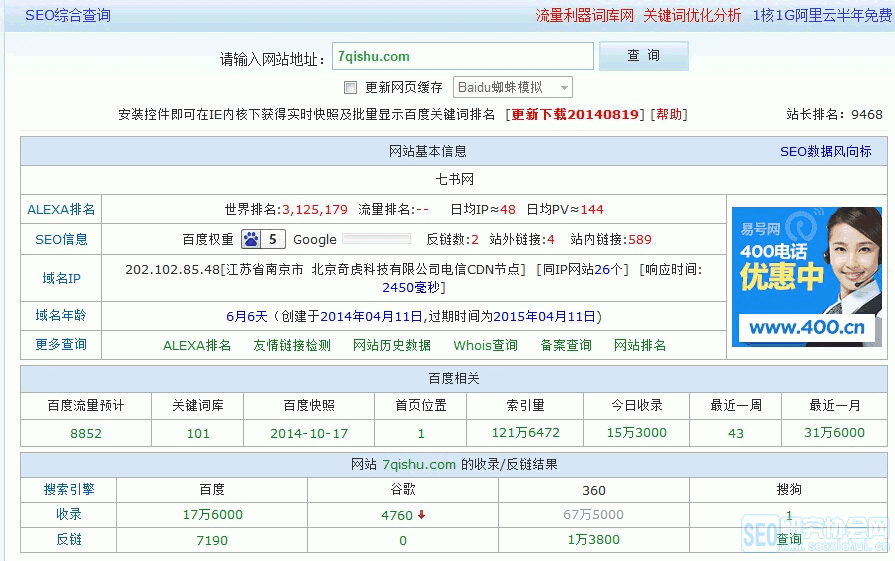Open the 网站排名 link
The height and width of the screenshot is (561, 895).
[640, 345]
